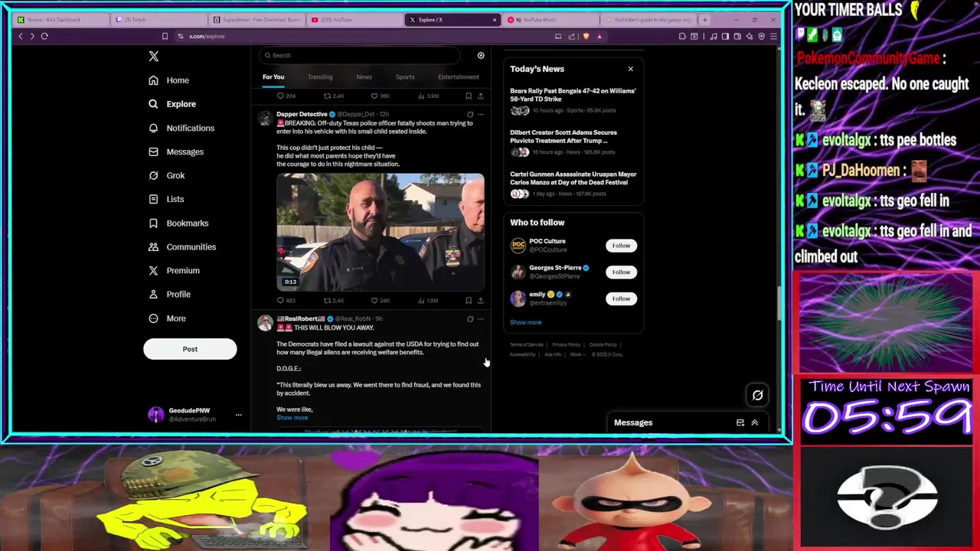Open More options in X sidebar

click(x=168, y=318)
